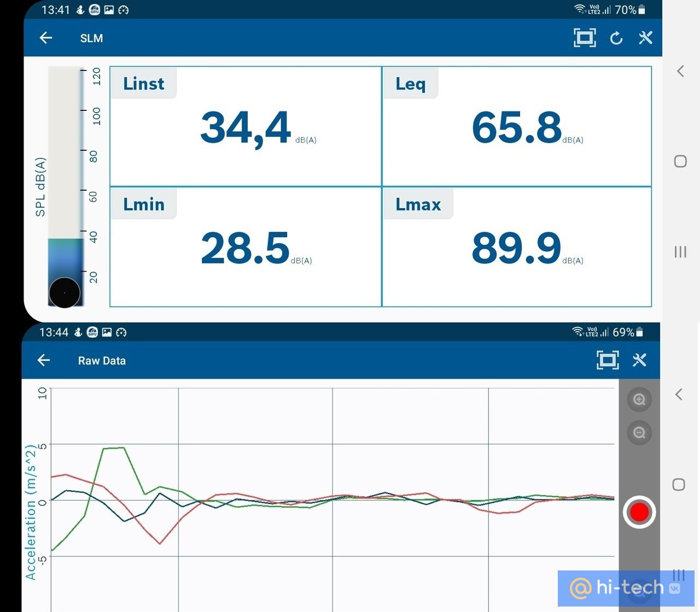Open Raw Data settings tools icon
Image resolution: width=700 pixels, height=612 pixels.
(x=639, y=360)
